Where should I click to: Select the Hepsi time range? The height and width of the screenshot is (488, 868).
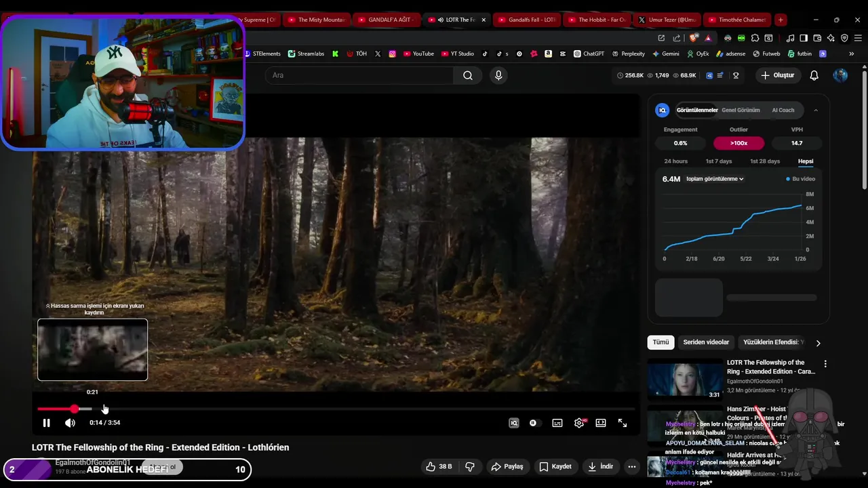(x=806, y=161)
